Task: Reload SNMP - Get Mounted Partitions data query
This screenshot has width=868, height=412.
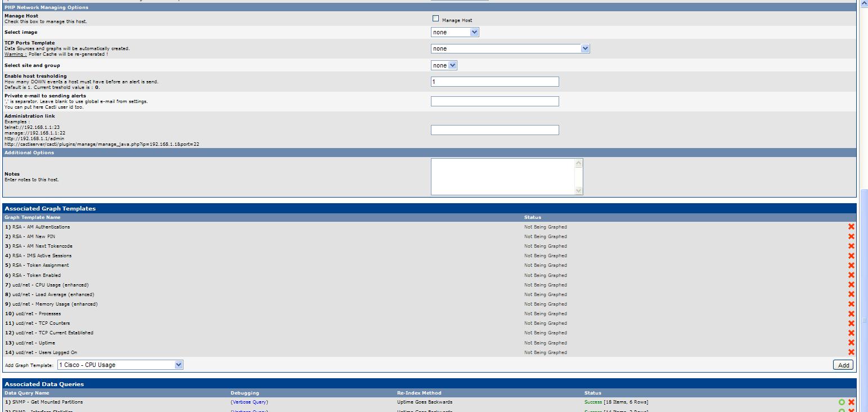Action: 842,402
